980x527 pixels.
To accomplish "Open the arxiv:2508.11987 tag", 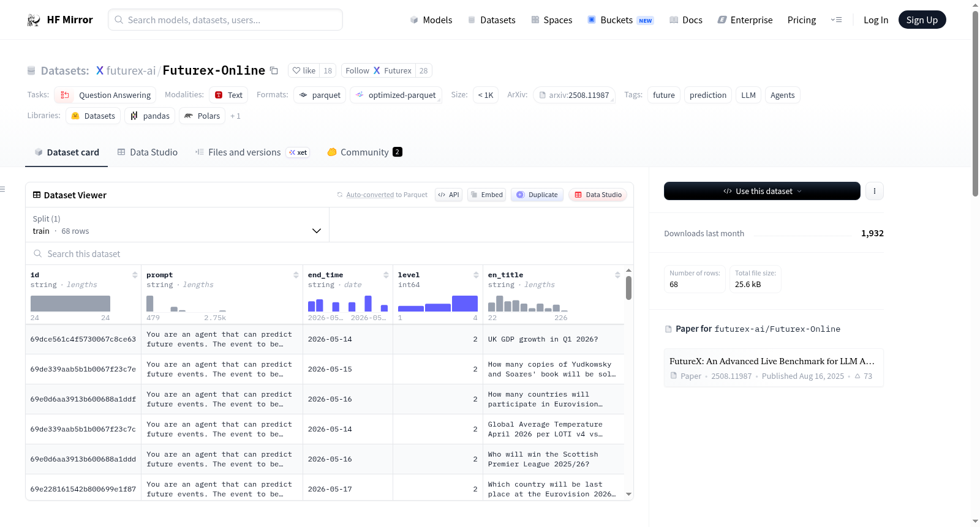I will point(574,95).
